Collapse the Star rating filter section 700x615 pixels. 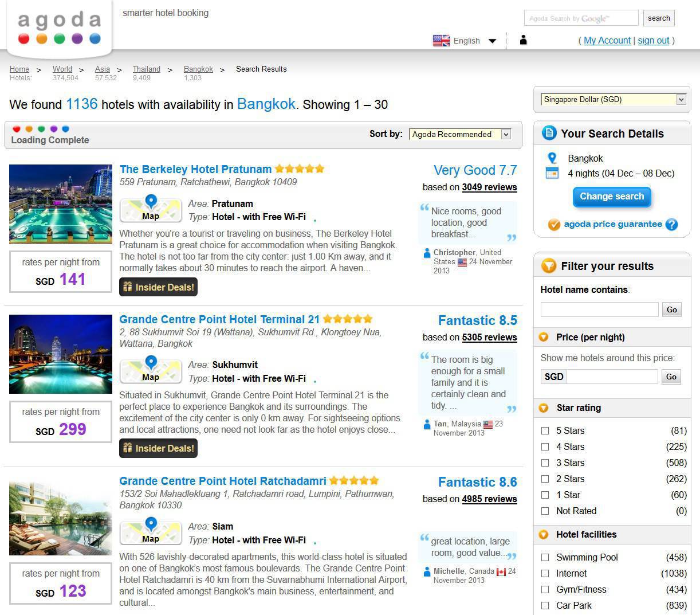[x=544, y=408]
